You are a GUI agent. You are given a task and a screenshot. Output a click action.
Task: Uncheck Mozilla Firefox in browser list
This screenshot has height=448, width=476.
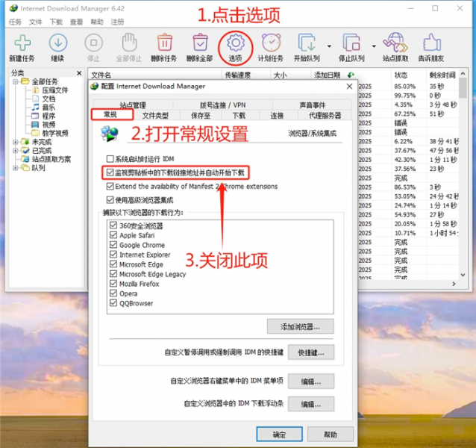[x=113, y=284]
